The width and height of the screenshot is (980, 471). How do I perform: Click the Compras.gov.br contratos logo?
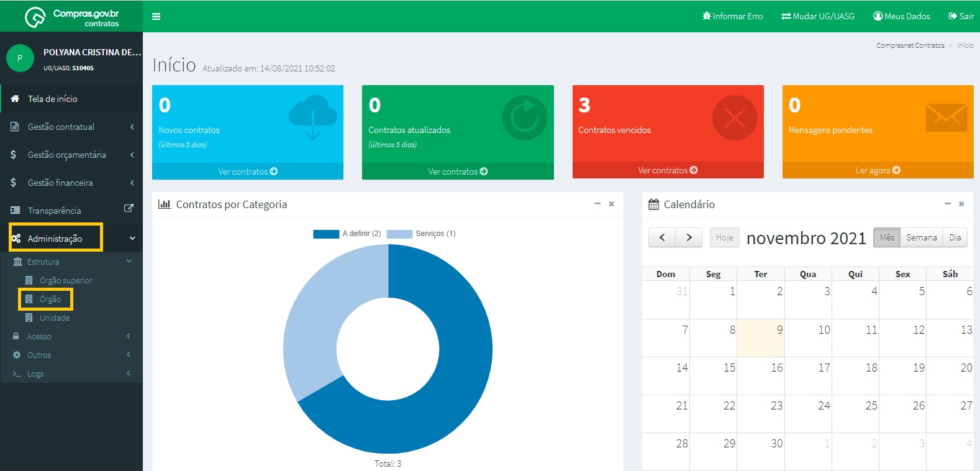[x=71, y=17]
